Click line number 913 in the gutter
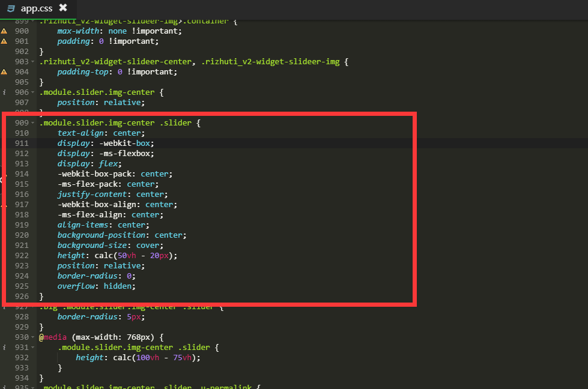This screenshot has width=588, height=389. (x=22, y=164)
